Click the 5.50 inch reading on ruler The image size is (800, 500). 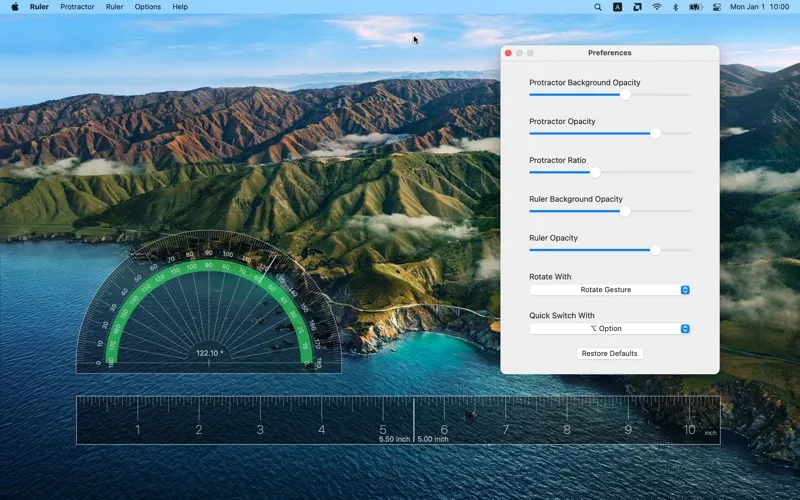[394, 439]
